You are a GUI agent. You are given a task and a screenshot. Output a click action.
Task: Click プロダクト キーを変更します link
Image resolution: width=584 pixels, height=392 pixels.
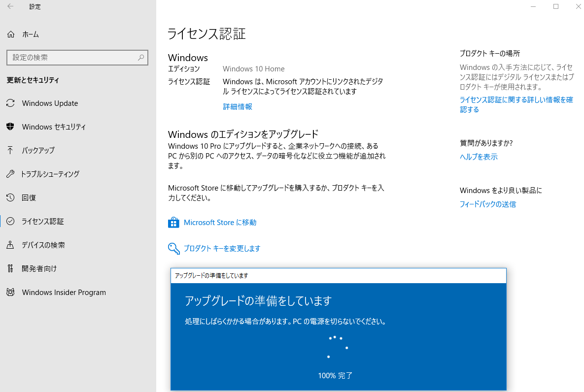click(222, 248)
